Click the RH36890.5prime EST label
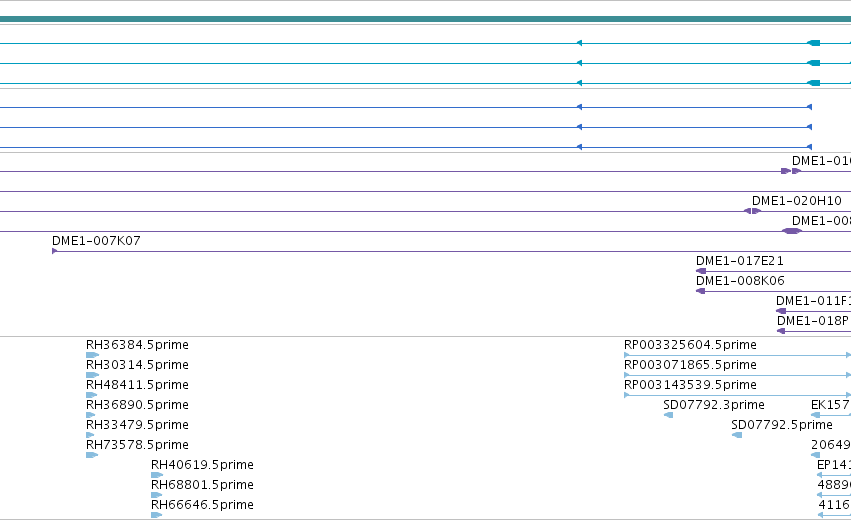Image resolution: width=851 pixels, height=520 pixels. point(137,405)
